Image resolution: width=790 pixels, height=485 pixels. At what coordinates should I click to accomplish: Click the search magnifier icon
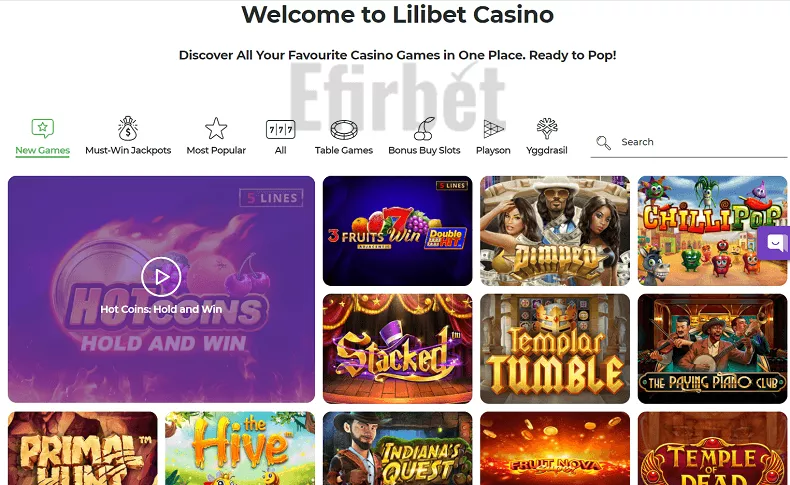coord(604,143)
